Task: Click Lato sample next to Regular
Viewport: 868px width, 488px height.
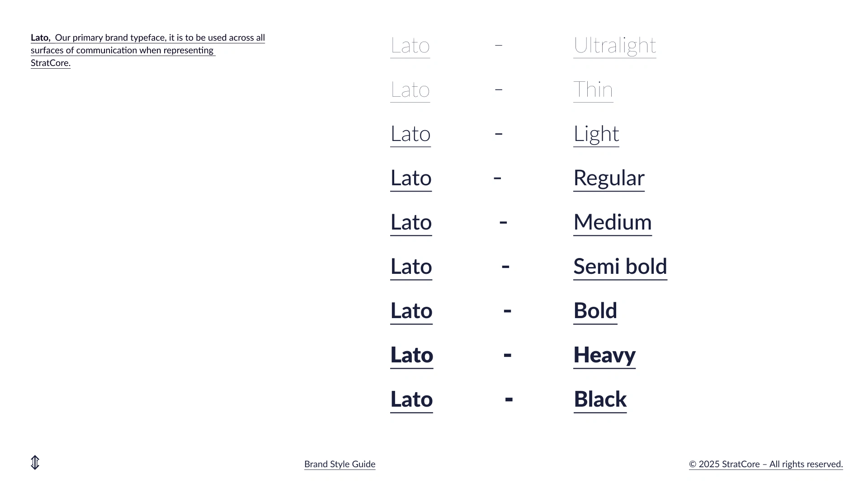Action: pyautogui.click(x=411, y=178)
